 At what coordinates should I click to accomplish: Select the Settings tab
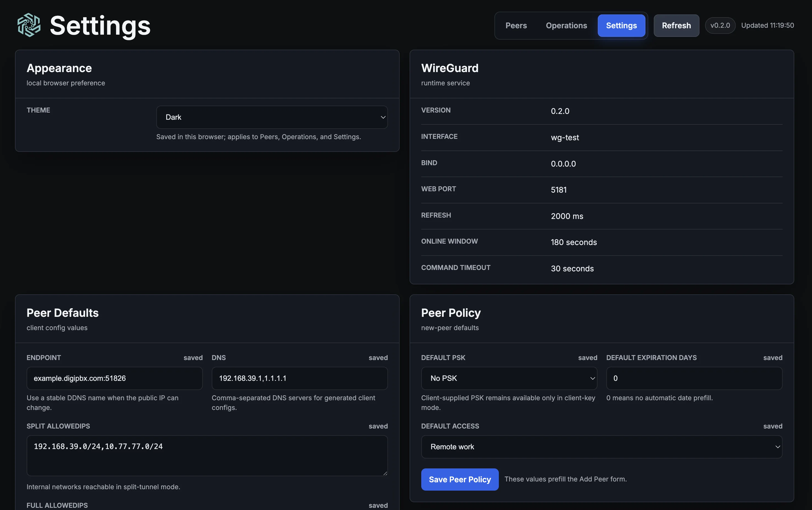[x=621, y=25]
